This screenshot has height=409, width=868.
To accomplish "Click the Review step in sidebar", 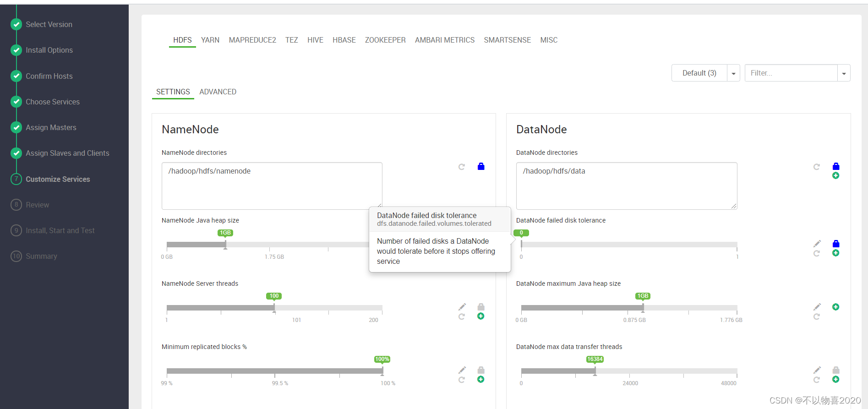I will (x=37, y=205).
